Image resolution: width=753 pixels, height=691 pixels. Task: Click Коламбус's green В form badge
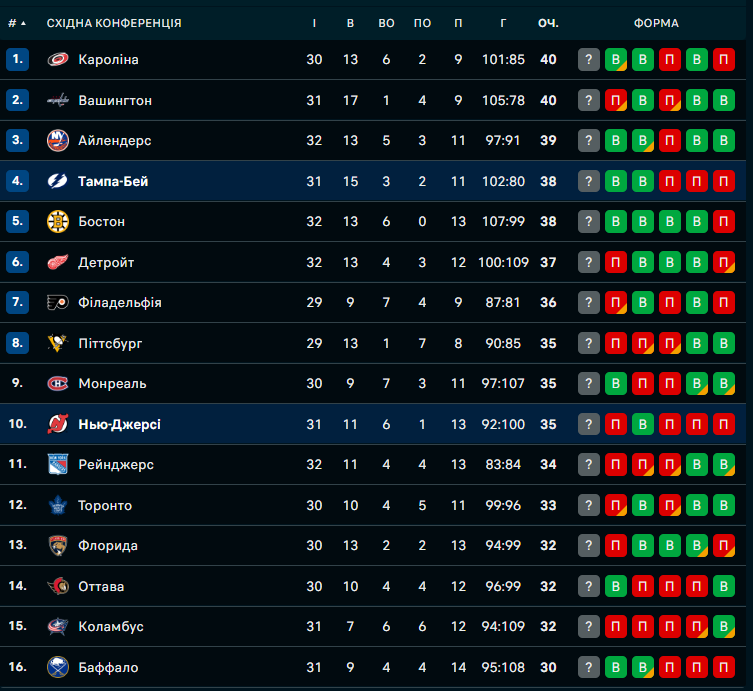tap(724, 627)
